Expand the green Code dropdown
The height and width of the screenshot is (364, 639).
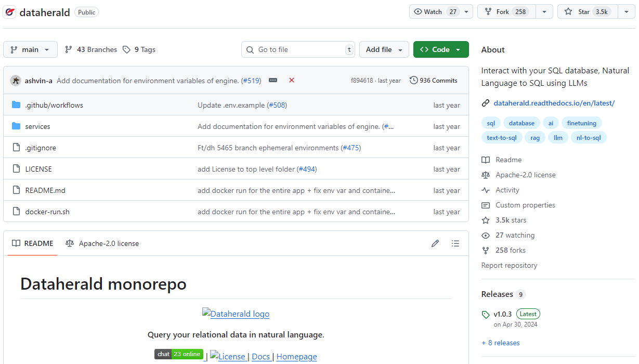pos(440,49)
